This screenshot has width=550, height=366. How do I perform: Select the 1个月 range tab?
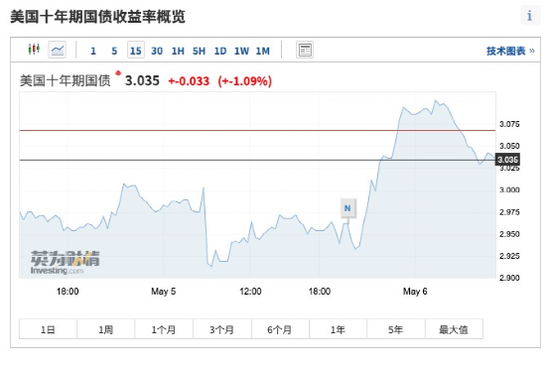(x=164, y=329)
